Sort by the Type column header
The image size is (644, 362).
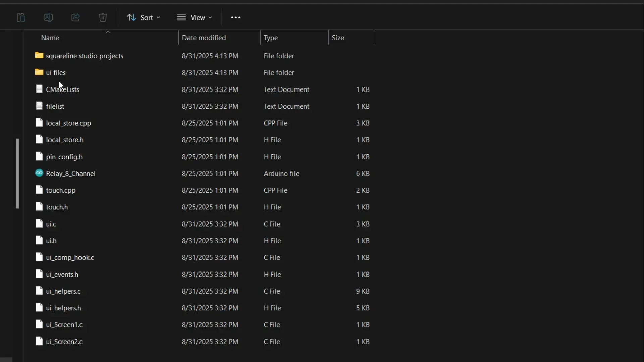pos(271,38)
